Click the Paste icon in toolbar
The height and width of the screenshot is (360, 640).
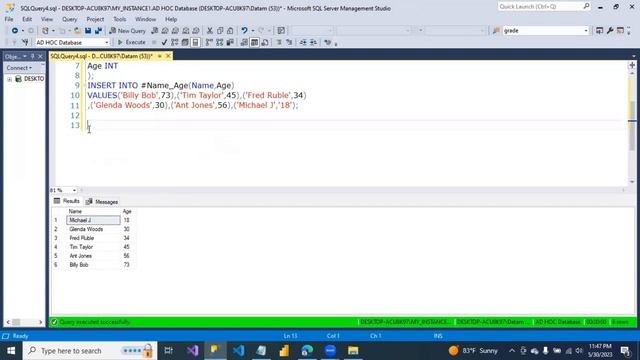pyautogui.click(x=230, y=31)
